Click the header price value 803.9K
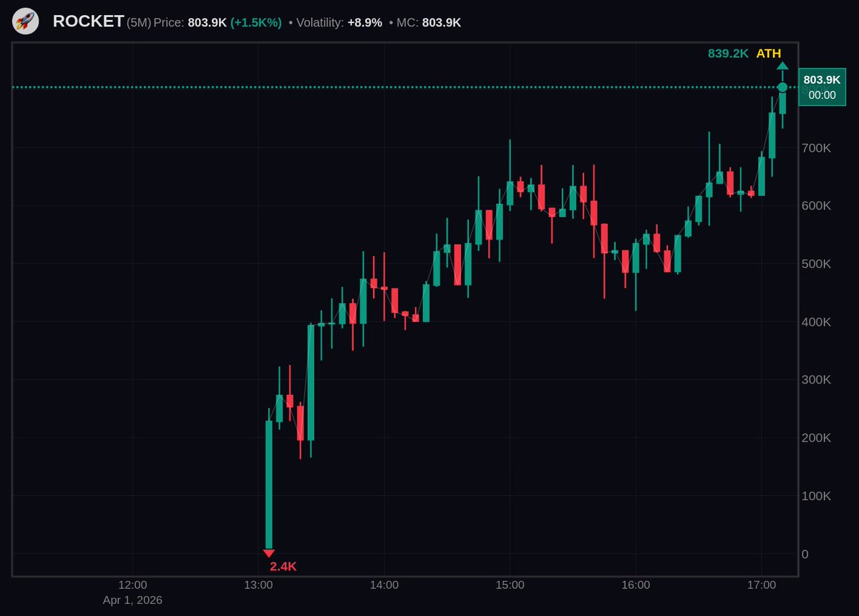 pyautogui.click(x=208, y=23)
